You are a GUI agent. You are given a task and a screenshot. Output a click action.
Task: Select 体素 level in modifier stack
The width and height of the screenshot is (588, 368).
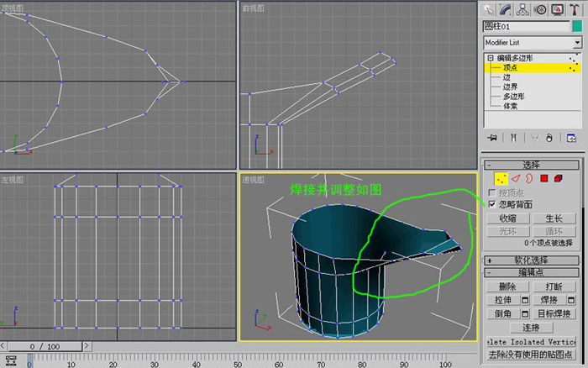pos(510,106)
